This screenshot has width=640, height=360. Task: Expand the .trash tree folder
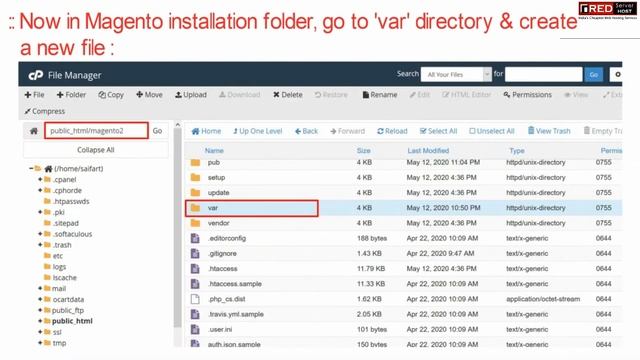[x=40, y=245]
